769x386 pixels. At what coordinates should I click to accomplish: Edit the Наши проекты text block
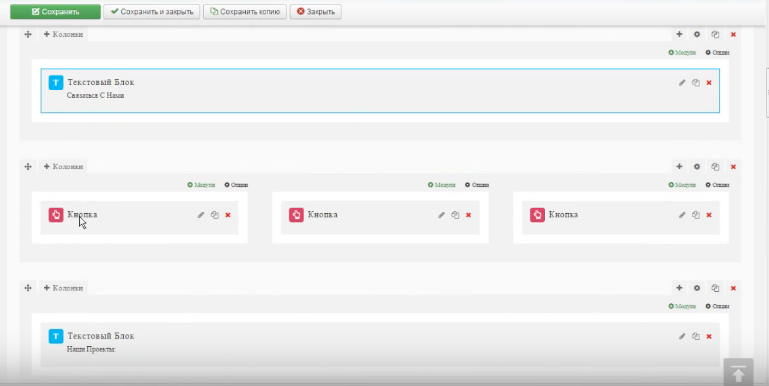[x=682, y=336]
